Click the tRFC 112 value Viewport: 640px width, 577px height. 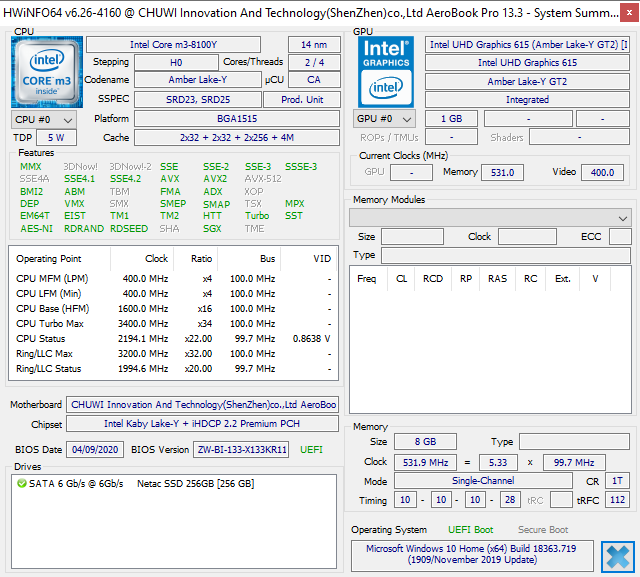pyautogui.click(x=617, y=499)
